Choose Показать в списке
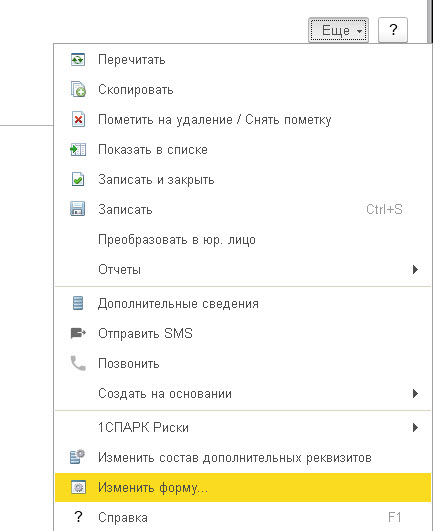 coord(243,149)
